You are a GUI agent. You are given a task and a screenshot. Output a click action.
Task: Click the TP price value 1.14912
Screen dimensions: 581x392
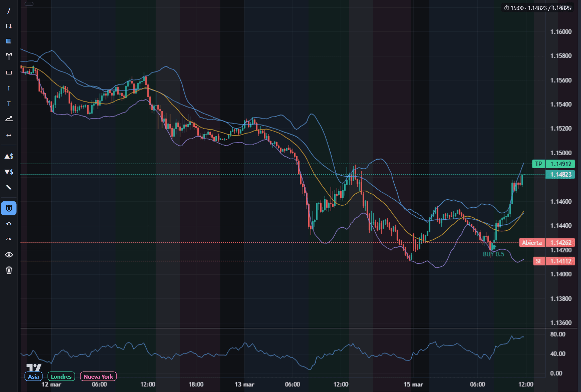(x=560, y=164)
